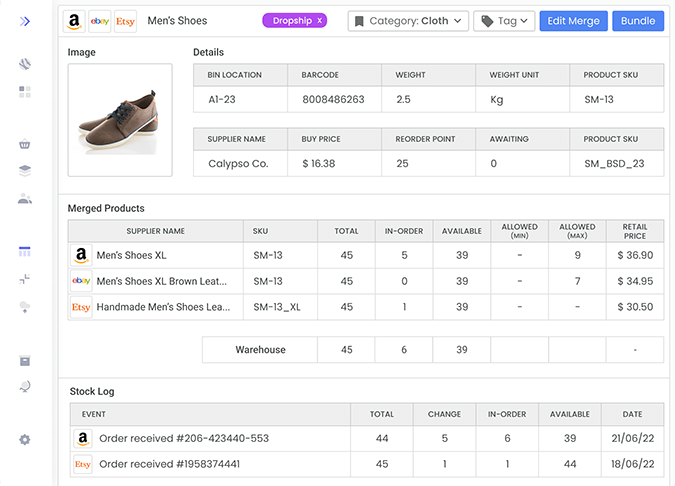Click the Amazon icon beside Men's Shoes XL
This screenshot has width=675, height=486.
point(81,255)
